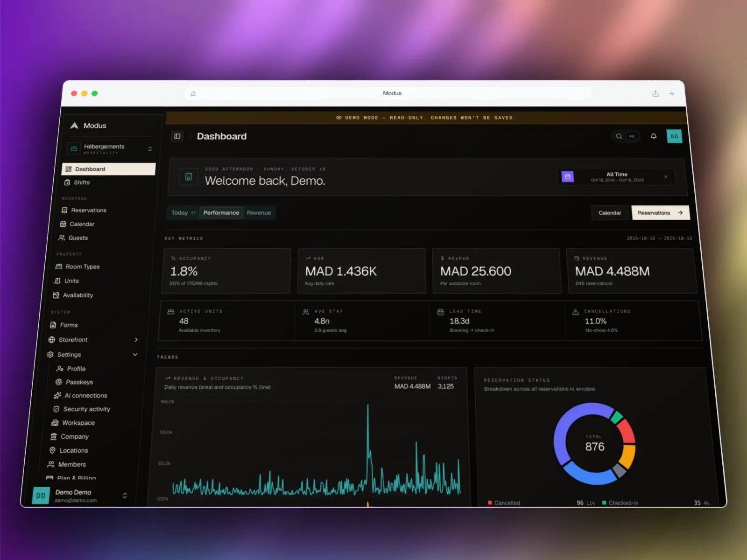747x560 pixels.
Task: Switch to the Performance tab
Action: pyautogui.click(x=221, y=213)
